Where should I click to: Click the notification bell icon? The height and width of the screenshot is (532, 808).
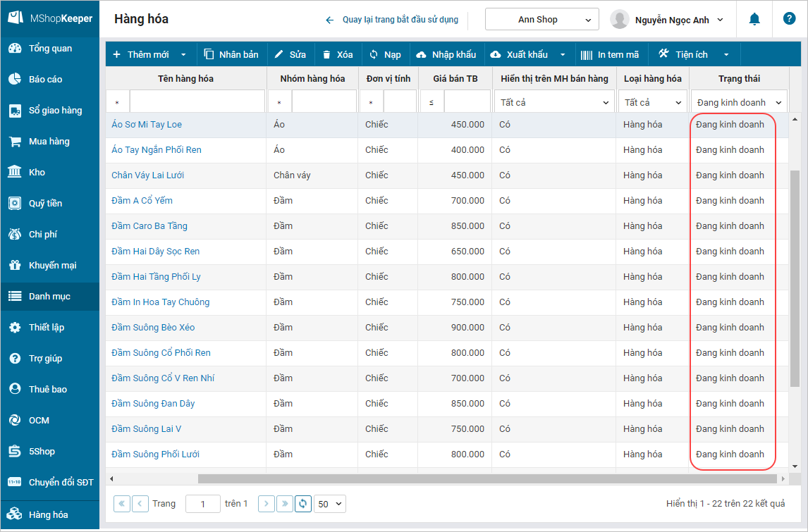754,20
